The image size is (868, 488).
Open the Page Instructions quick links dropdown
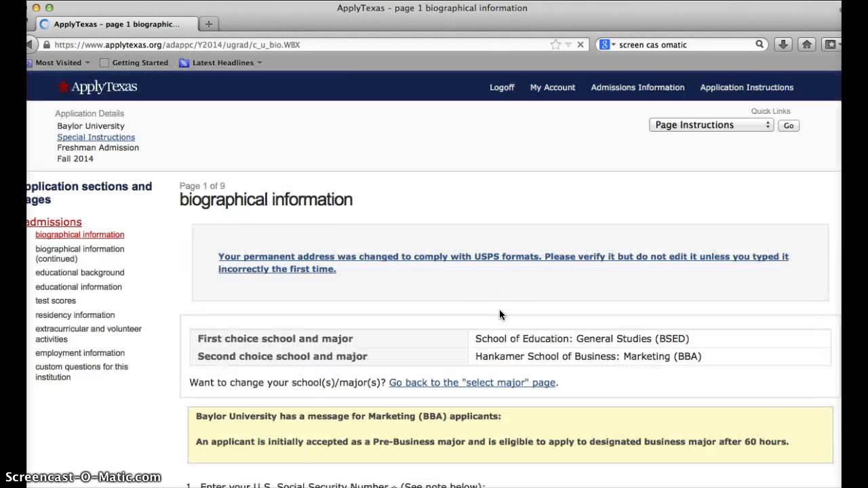click(711, 125)
